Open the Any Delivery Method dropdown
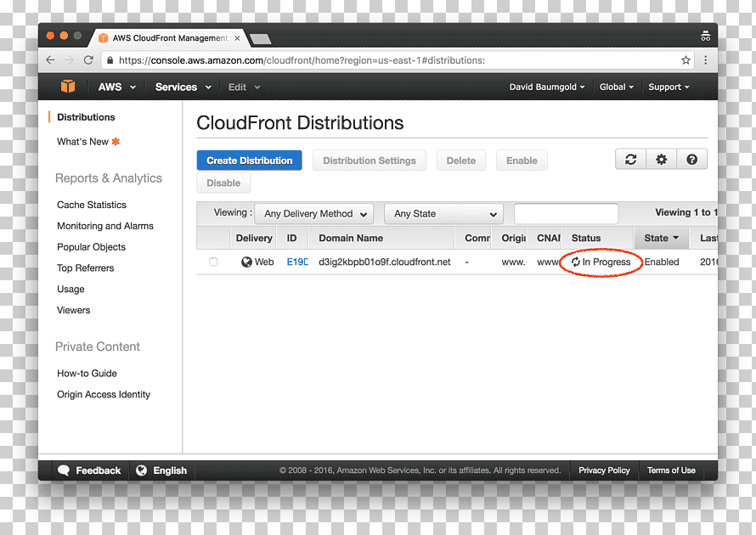 [314, 213]
